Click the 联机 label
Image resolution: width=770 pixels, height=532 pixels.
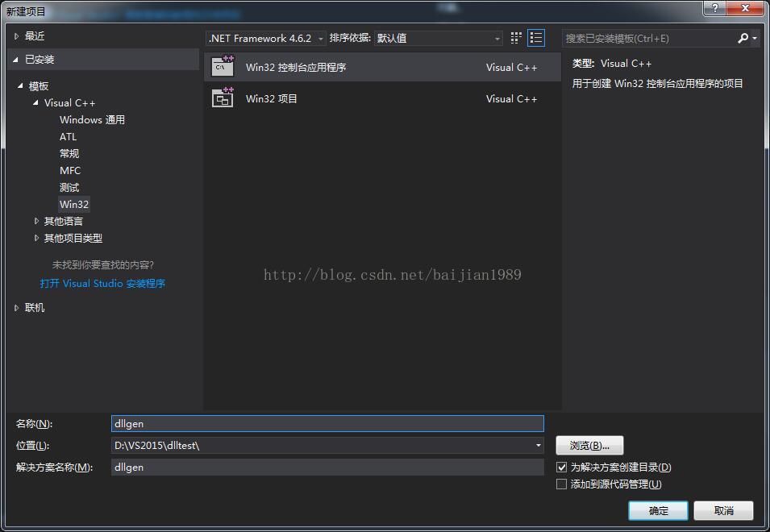coord(35,308)
